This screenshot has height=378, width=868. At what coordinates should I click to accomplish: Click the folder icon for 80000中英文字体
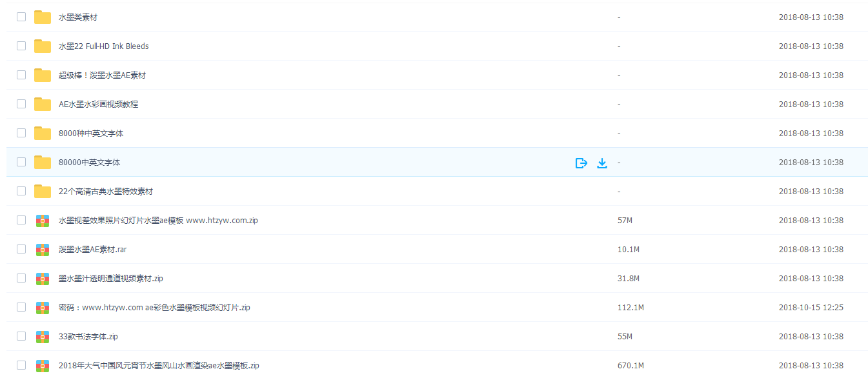coord(43,163)
